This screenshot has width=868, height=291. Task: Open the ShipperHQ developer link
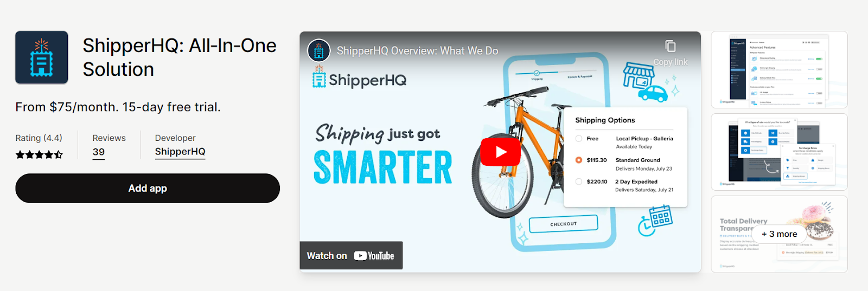coord(180,152)
